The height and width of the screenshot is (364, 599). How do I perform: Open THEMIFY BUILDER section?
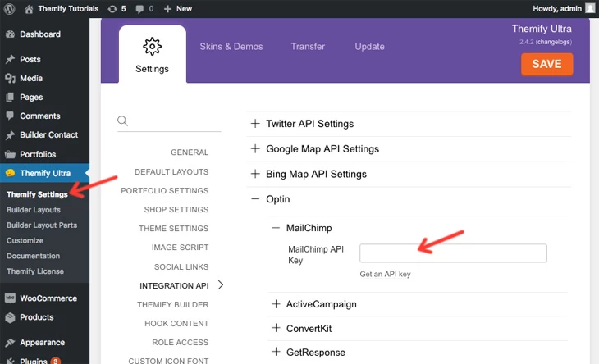pos(172,304)
